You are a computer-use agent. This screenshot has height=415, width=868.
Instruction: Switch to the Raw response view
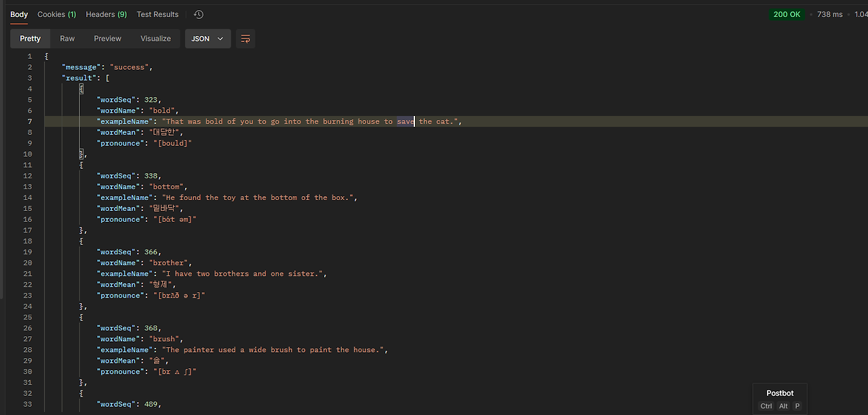[x=66, y=39]
